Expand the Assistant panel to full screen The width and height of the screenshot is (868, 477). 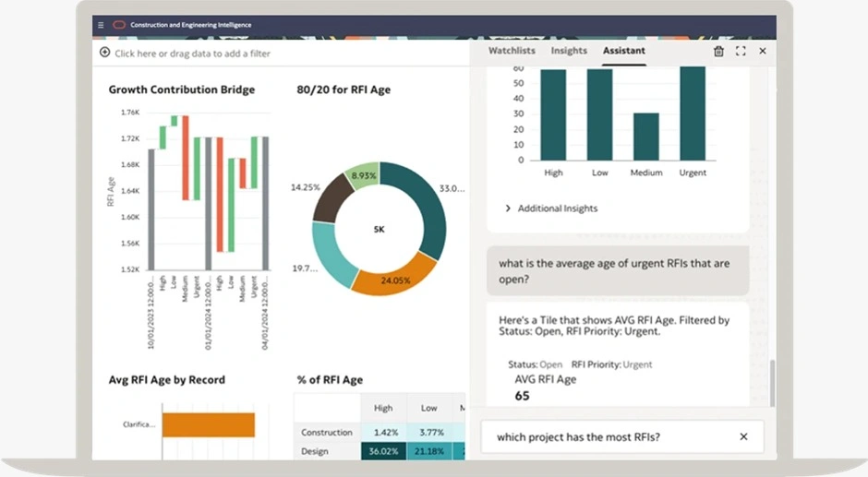pos(741,52)
